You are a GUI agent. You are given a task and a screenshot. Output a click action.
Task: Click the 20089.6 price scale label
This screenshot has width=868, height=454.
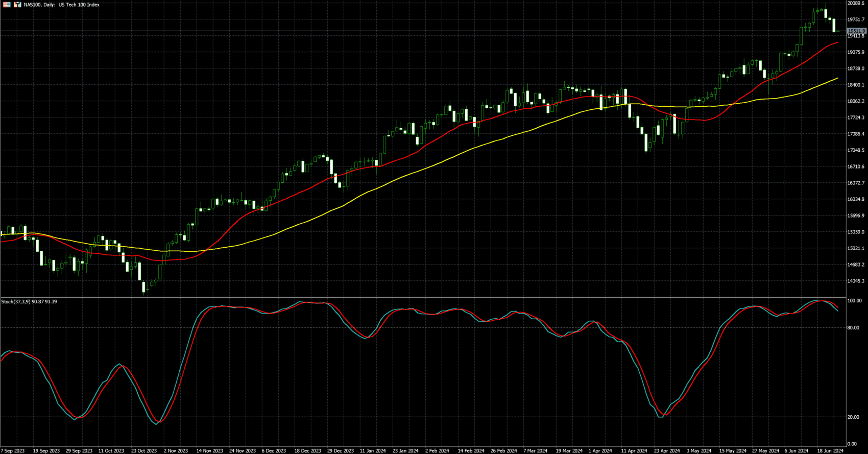click(855, 4)
